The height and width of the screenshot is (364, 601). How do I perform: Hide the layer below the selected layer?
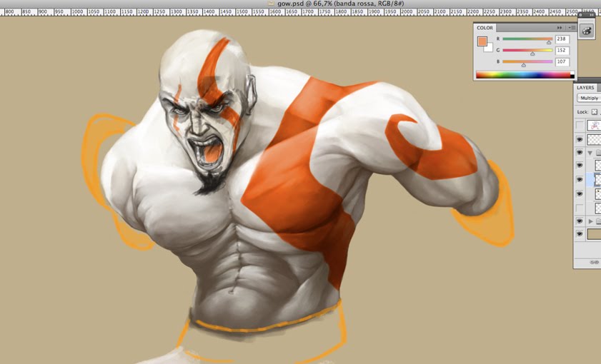click(x=580, y=194)
